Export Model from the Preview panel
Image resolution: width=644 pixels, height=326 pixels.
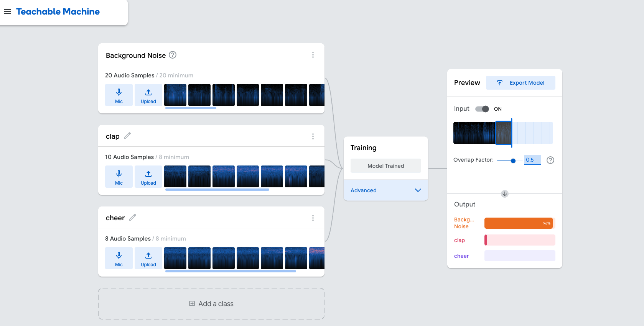[520, 83]
